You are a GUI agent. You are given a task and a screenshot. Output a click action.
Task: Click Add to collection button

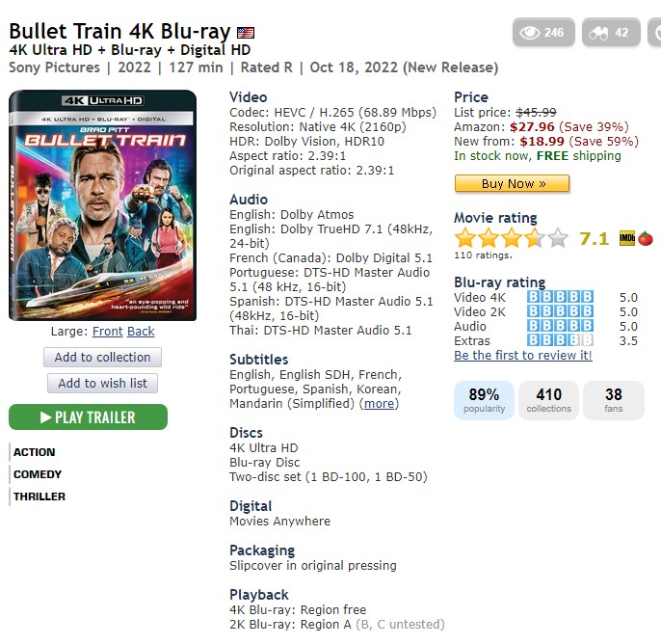pyautogui.click(x=102, y=358)
